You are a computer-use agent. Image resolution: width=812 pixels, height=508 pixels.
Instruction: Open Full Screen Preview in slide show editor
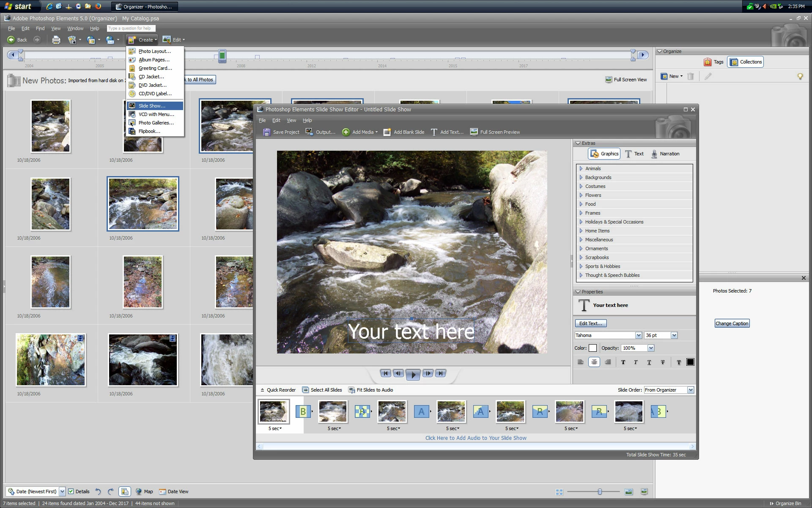[495, 132]
